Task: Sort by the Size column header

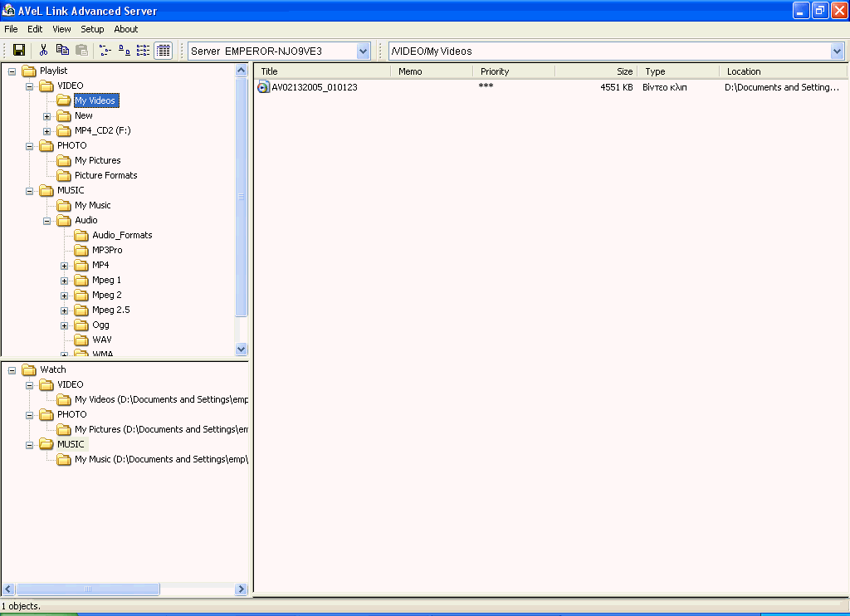Action: (596, 71)
